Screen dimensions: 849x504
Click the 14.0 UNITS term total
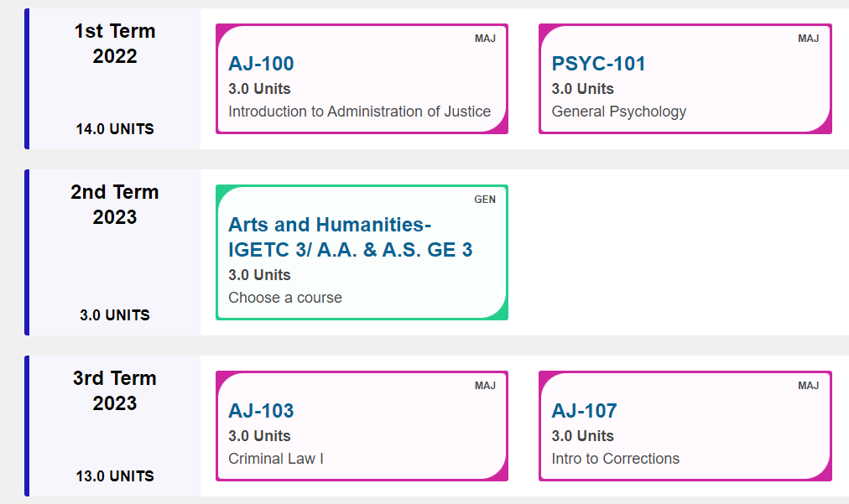point(115,129)
